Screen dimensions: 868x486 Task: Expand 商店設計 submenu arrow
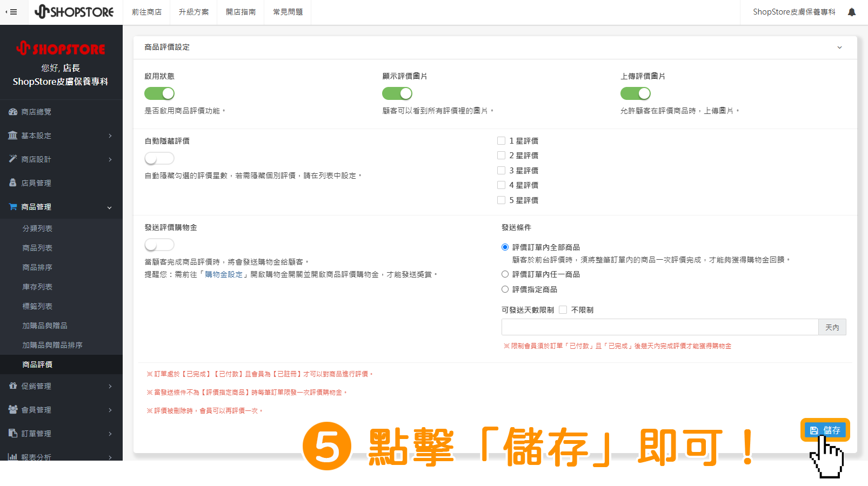coord(110,159)
